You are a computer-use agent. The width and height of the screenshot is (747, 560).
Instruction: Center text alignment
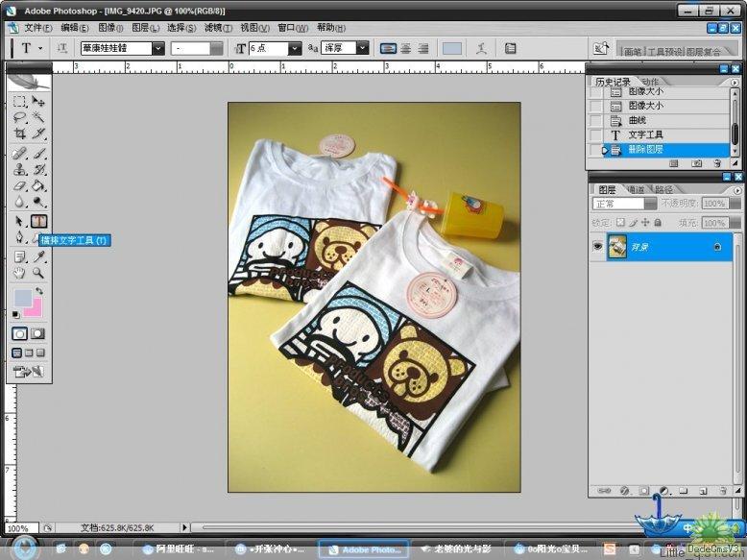click(x=406, y=48)
